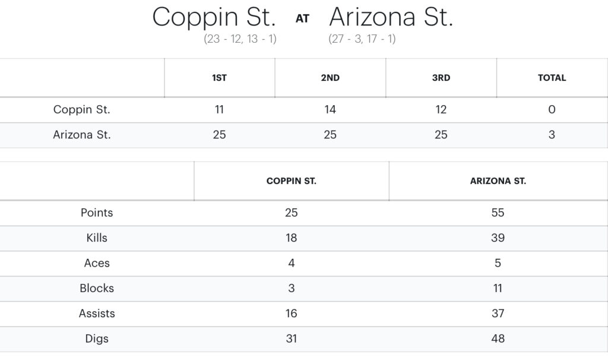
Task: Click the Points stat row label
Action: [97, 213]
